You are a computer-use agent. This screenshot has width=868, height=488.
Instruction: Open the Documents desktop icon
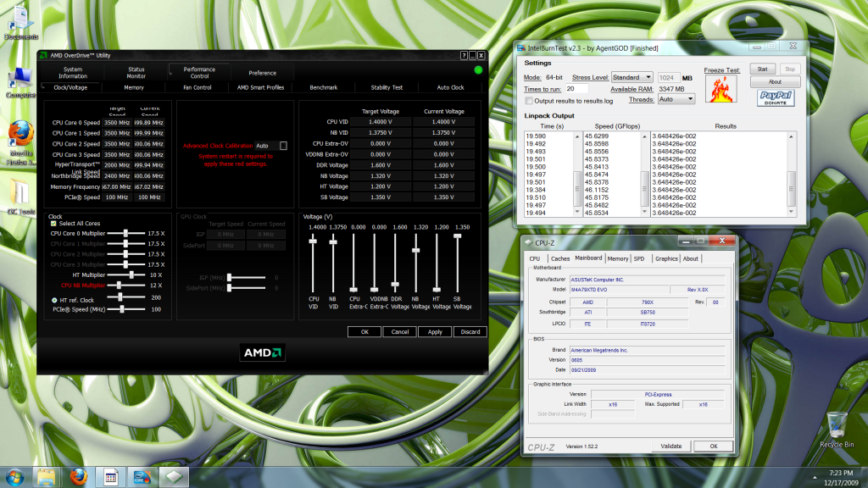tap(21, 23)
